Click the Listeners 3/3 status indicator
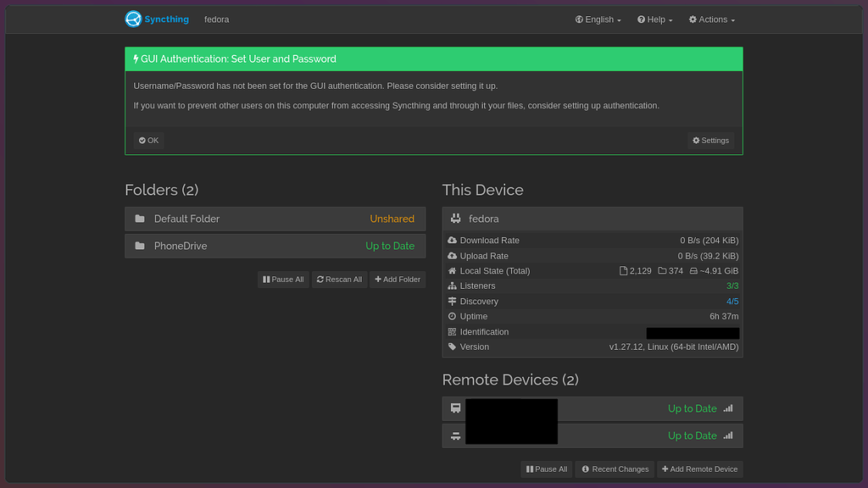Screen dimensions: 868x488 732,286
